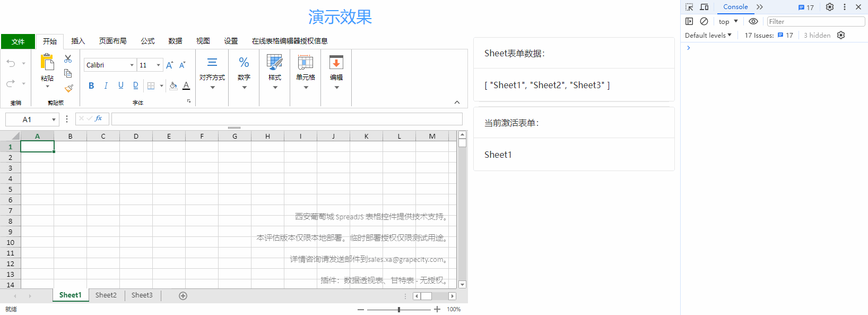This screenshot has width=868, height=315.
Task: Click the Copy icon
Action: 68,73
